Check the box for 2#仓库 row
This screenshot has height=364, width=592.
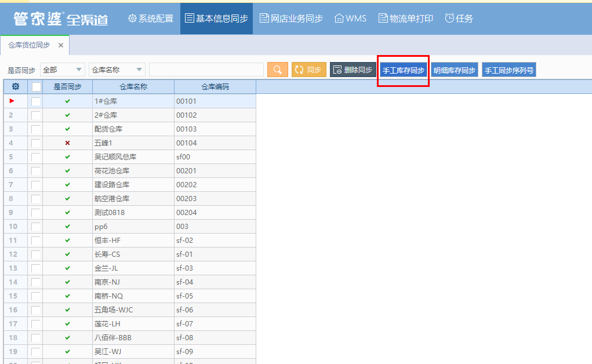pos(36,115)
